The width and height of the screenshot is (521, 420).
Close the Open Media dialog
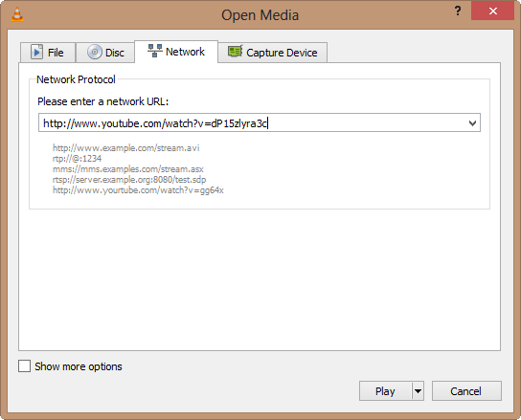pos(493,11)
